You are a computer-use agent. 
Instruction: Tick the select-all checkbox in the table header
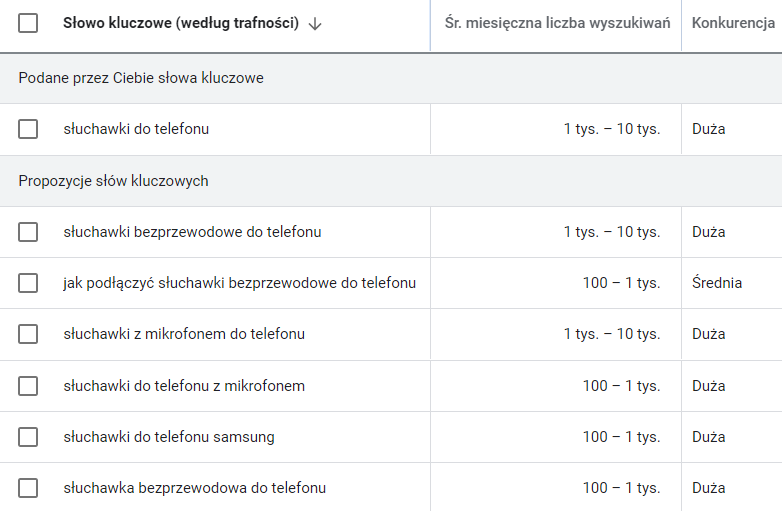point(28,23)
